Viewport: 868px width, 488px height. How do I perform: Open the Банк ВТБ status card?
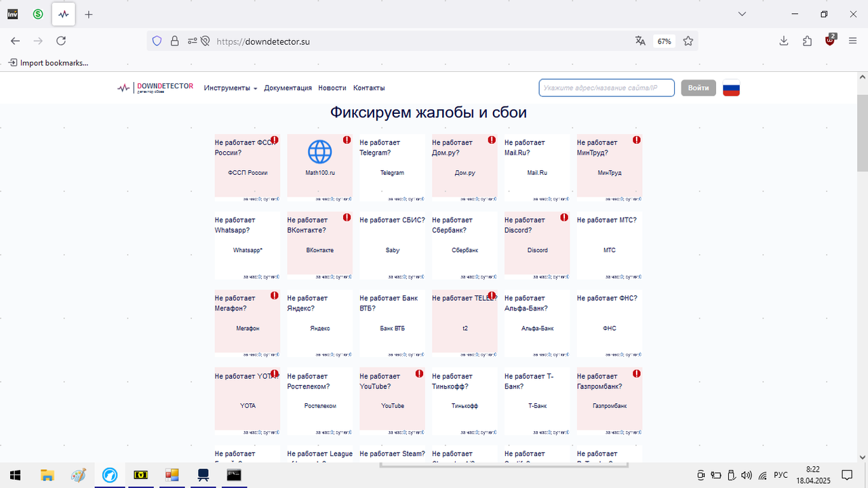coord(392,323)
